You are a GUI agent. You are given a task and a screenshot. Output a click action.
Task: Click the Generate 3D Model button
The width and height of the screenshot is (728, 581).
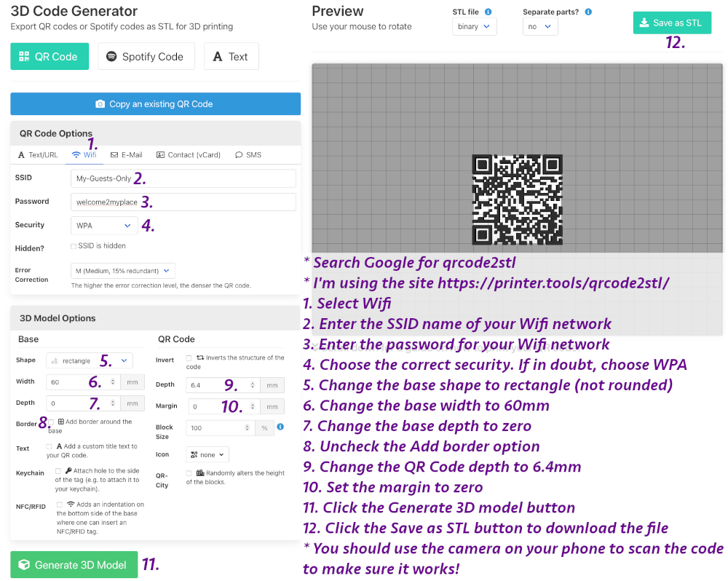(x=74, y=565)
